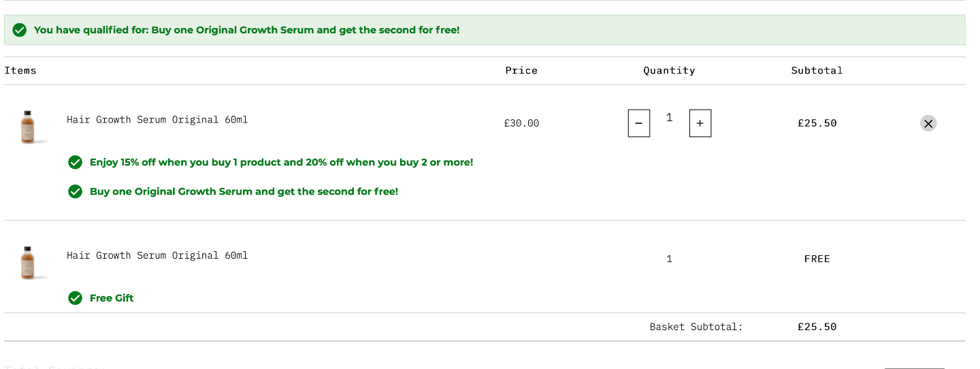The height and width of the screenshot is (369, 980).
Task: Click the free Hair Growth Serum Original 60ml title
Action: click(157, 255)
